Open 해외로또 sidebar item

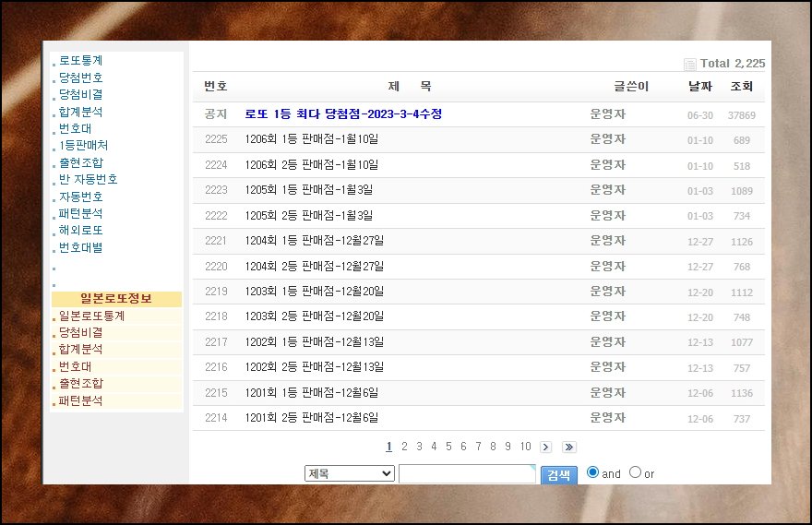click(80, 231)
